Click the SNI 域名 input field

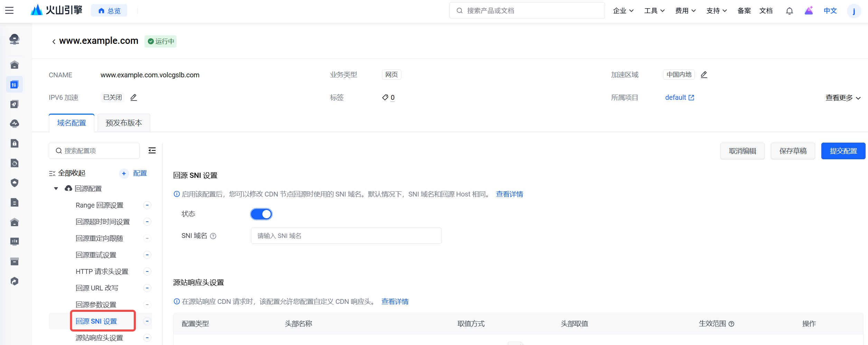tap(346, 236)
